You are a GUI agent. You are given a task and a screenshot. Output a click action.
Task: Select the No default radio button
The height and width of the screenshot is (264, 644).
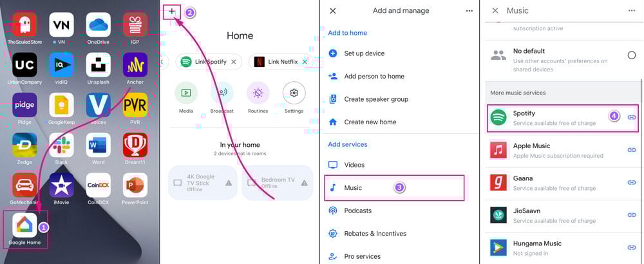632,55
